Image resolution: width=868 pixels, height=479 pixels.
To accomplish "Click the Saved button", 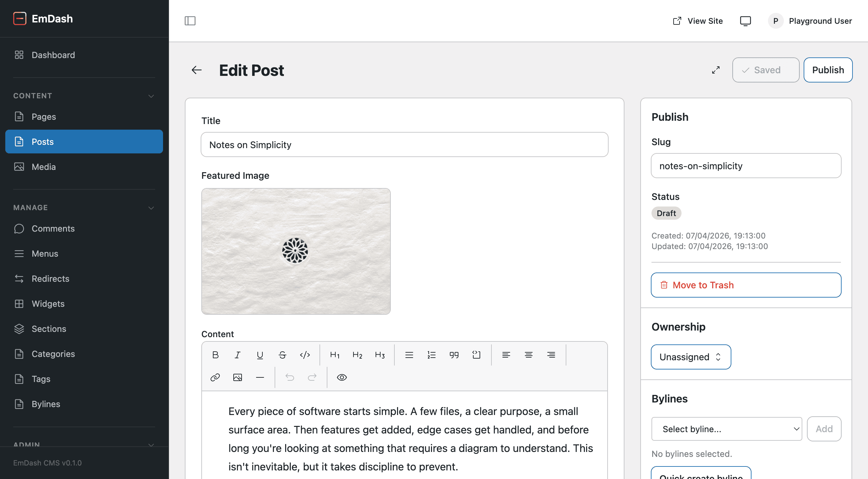I will pos(766,70).
